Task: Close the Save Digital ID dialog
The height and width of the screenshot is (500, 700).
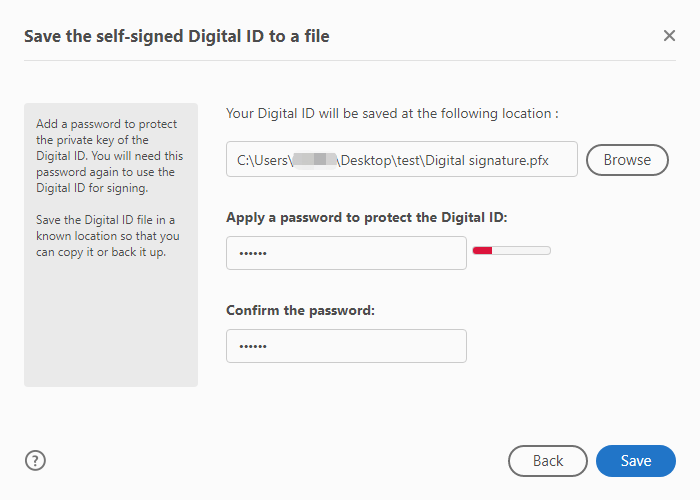Action: pos(669,36)
